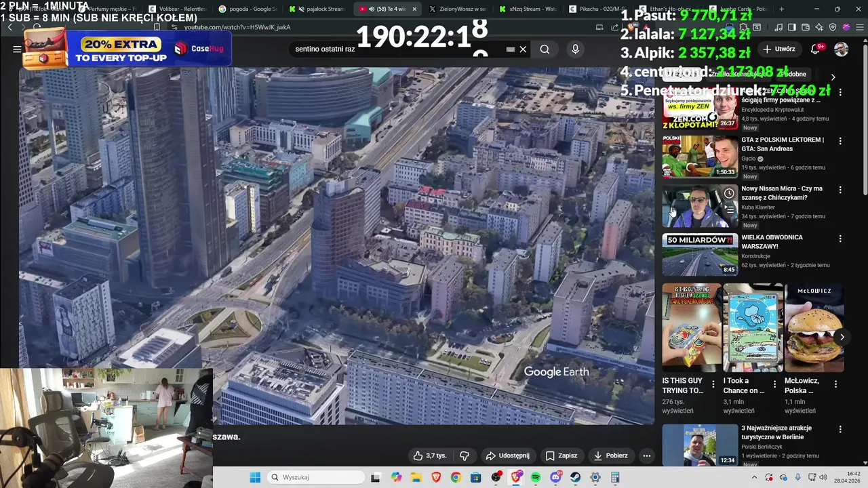Click the CaseHug 20% EXTRA banner

coord(126,48)
